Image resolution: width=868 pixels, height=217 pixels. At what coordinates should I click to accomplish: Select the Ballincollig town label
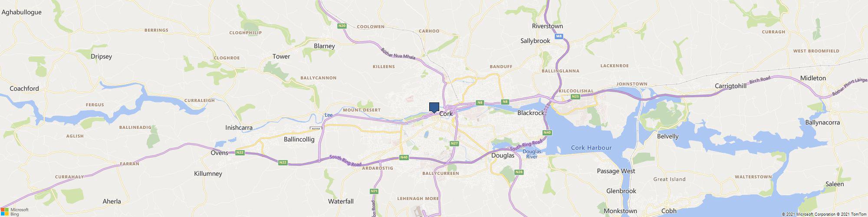coord(299,140)
